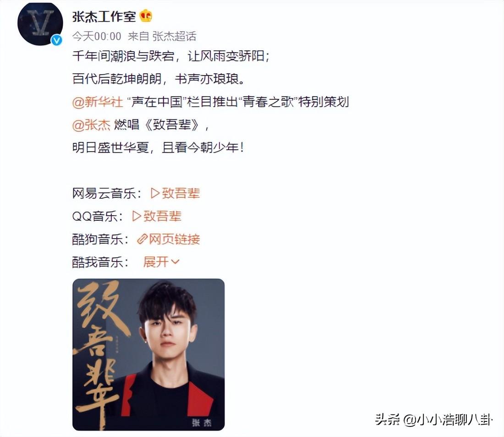
Task: Open the 张杰超话 source link
Action: [x=174, y=36]
